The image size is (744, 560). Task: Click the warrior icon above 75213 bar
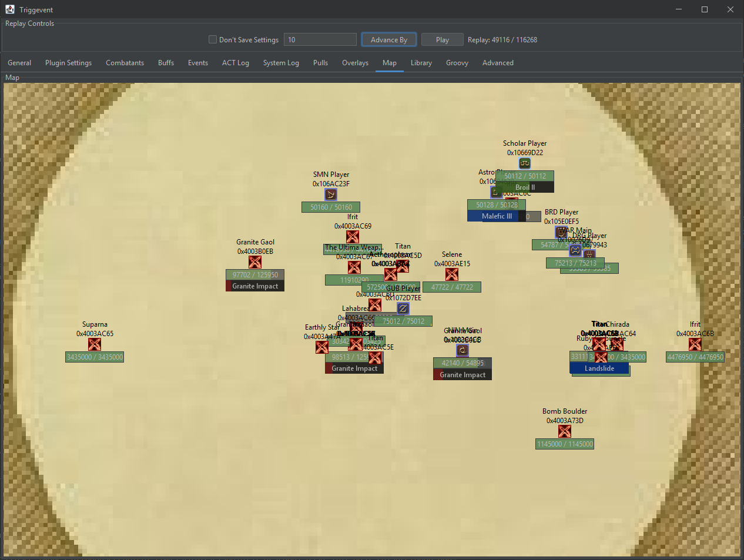575,250
